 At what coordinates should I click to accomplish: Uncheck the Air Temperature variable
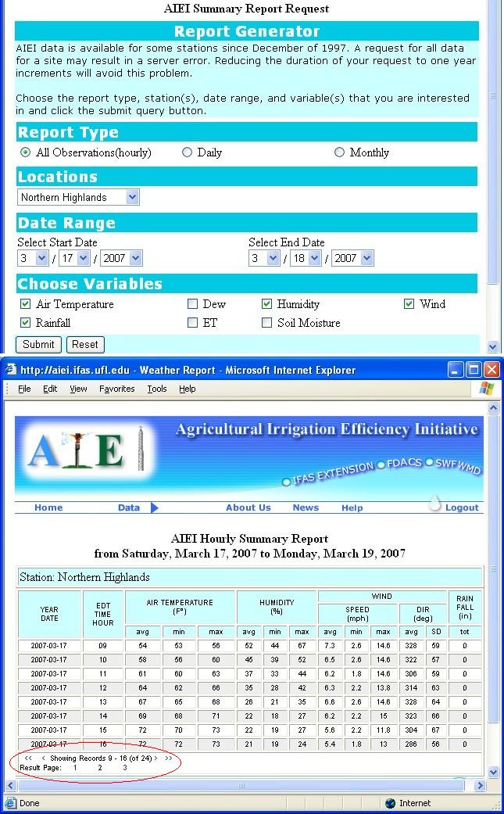pyautogui.click(x=25, y=303)
